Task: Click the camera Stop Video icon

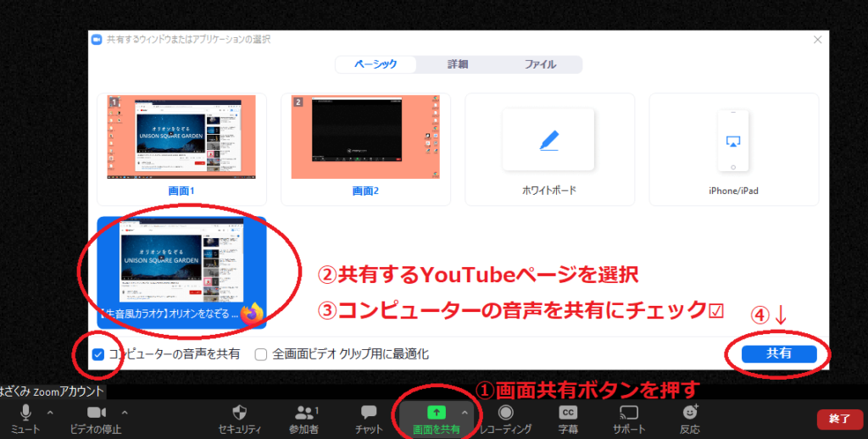Action: 97,413
